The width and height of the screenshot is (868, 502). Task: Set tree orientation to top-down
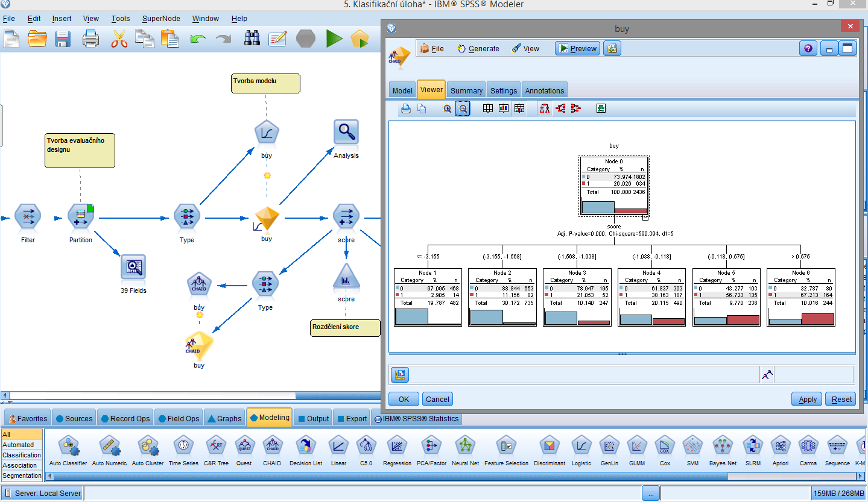[545, 108]
